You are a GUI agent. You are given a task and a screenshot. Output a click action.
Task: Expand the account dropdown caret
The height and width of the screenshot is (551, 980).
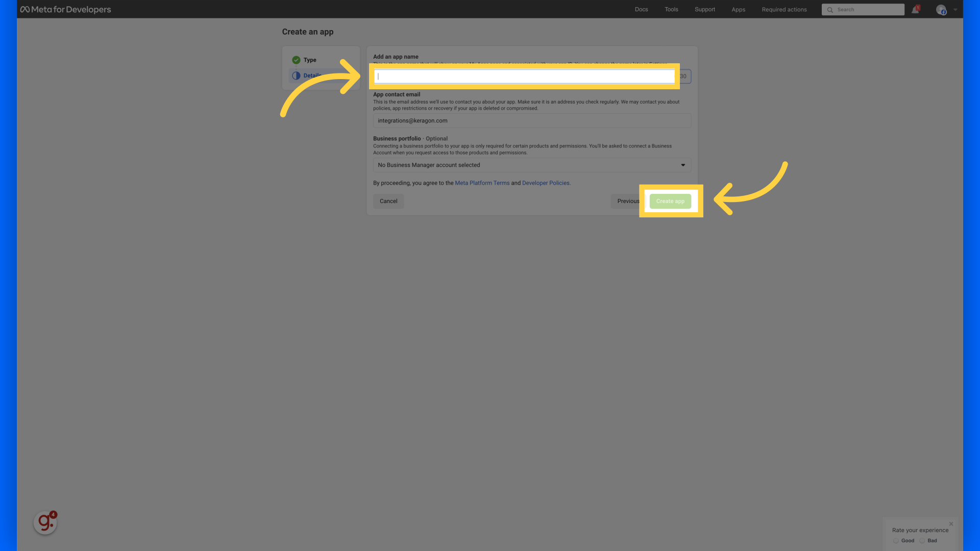tap(955, 10)
